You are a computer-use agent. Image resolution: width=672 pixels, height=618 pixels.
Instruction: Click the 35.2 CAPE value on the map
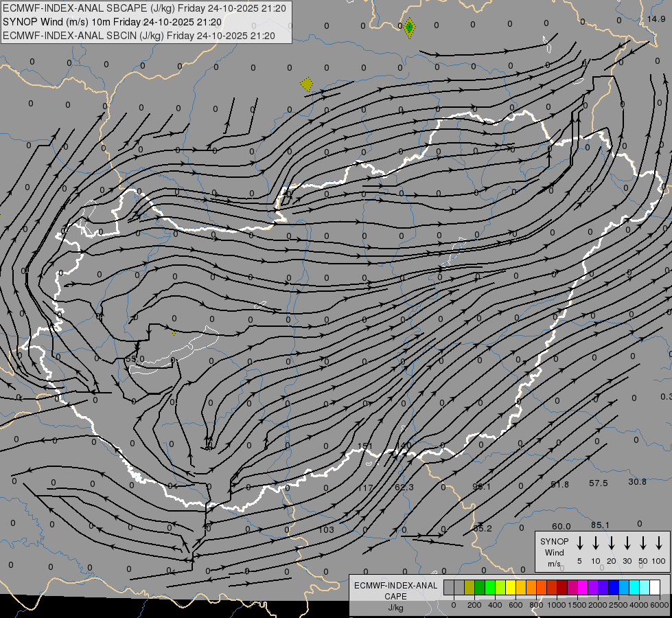pyautogui.click(x=482, y=528)
